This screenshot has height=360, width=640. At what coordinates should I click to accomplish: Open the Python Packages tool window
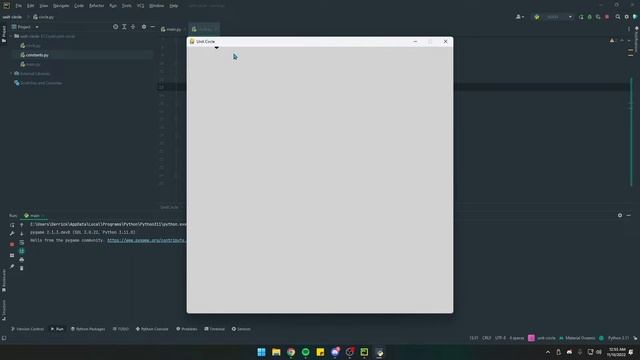pyautogui.click(x=88, y=329)
